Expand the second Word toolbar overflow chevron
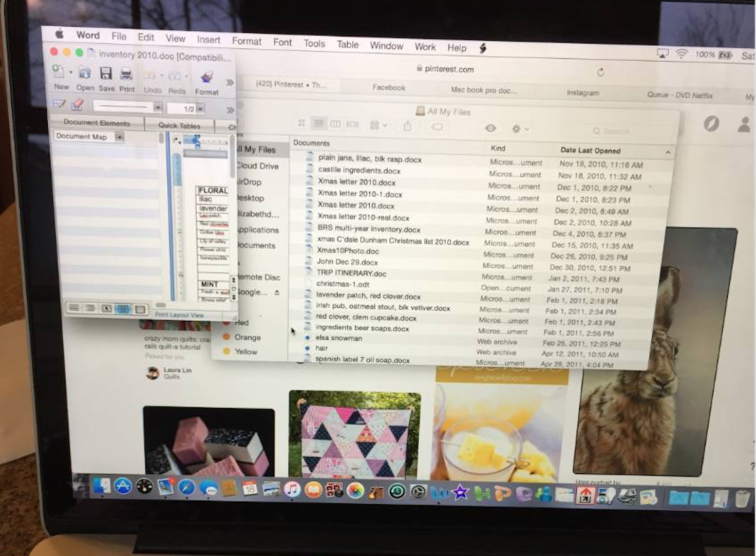The image size is (756, 556). [230, 110]
